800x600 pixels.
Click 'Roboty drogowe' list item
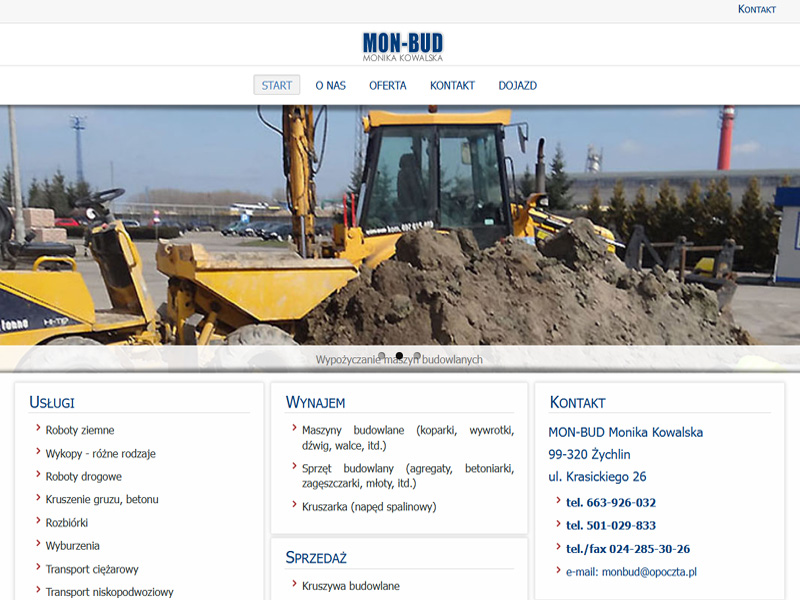point(84,477)
